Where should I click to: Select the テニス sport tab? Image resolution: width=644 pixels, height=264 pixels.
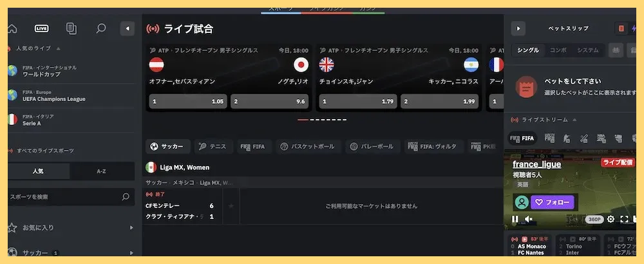tap(214, 147)
